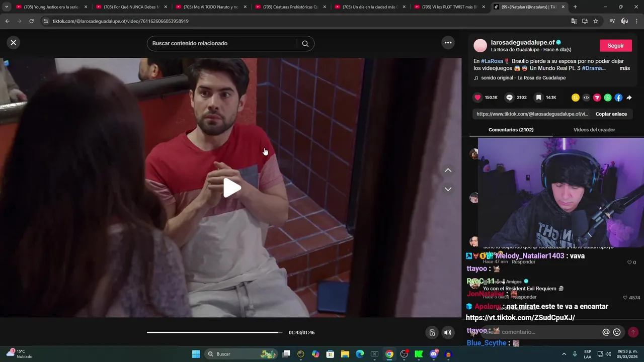Open File Explorer from the taskbar

pyautogui.click(x=345, y=354)
